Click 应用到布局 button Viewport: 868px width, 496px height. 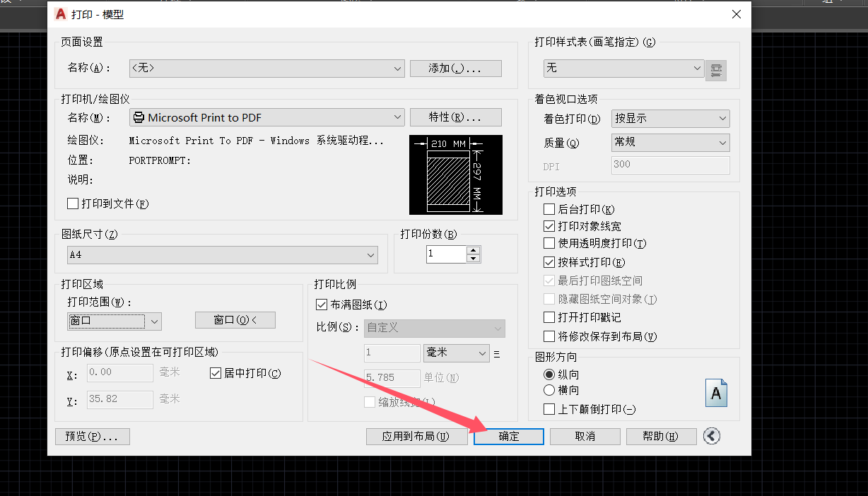click(x=417, y=436)
